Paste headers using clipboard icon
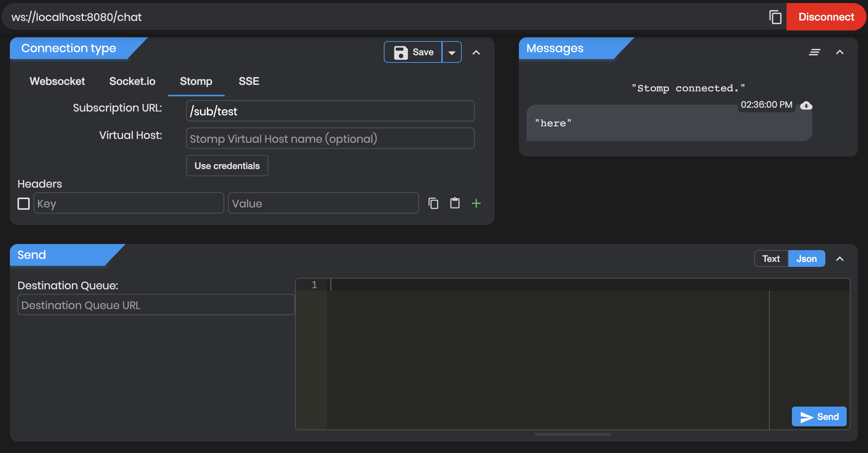This screenshot has height=453, width=868. click(x=455, y=203)
